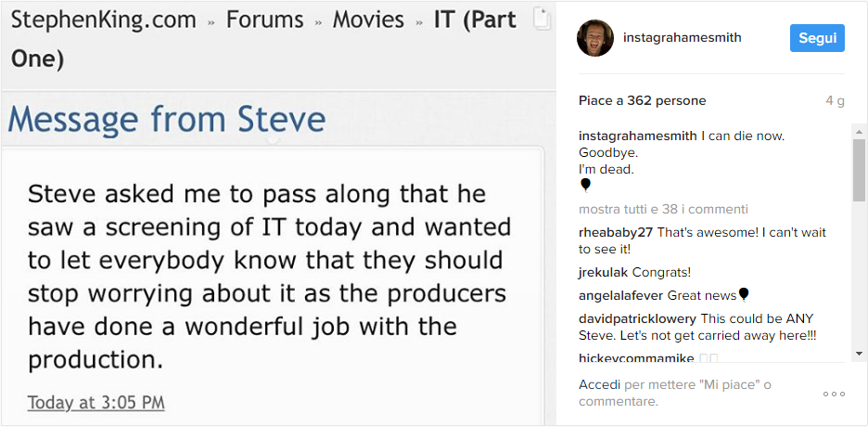Follow the account with the Segui button
Screen dimensions: 868x427
point(817,38)
